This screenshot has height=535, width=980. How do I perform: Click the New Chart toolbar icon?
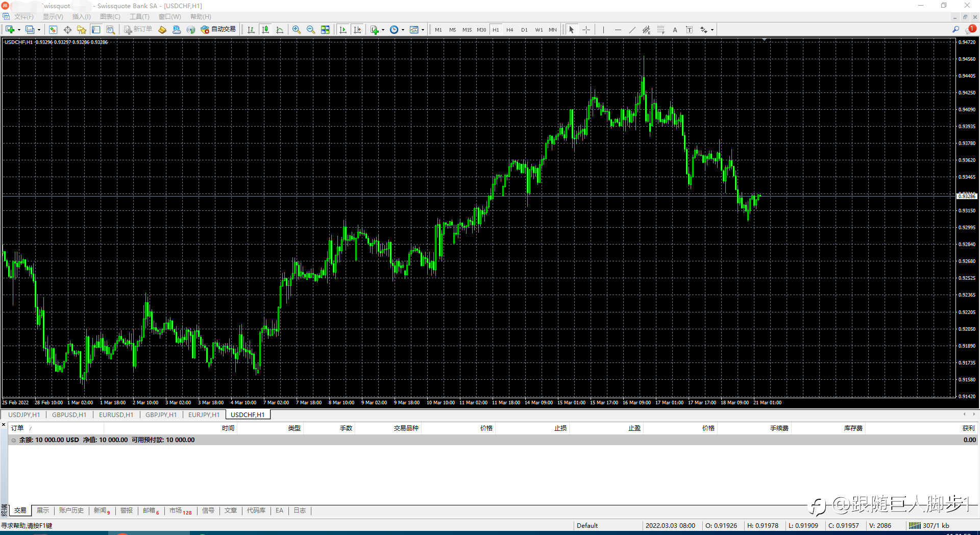[x=10, y=30]
